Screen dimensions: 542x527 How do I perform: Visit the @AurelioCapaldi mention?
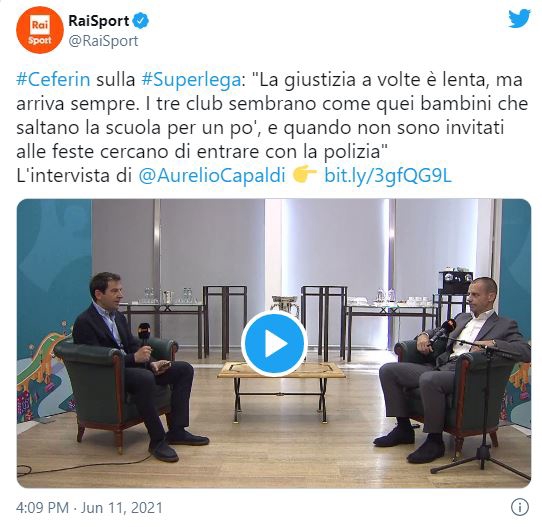pos(212,176)
